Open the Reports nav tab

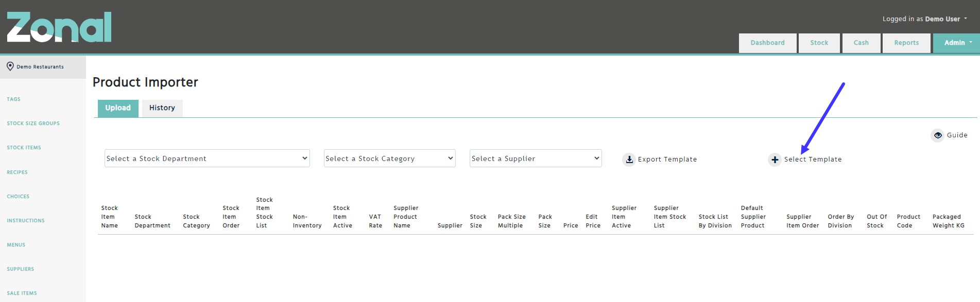point(906,43)
